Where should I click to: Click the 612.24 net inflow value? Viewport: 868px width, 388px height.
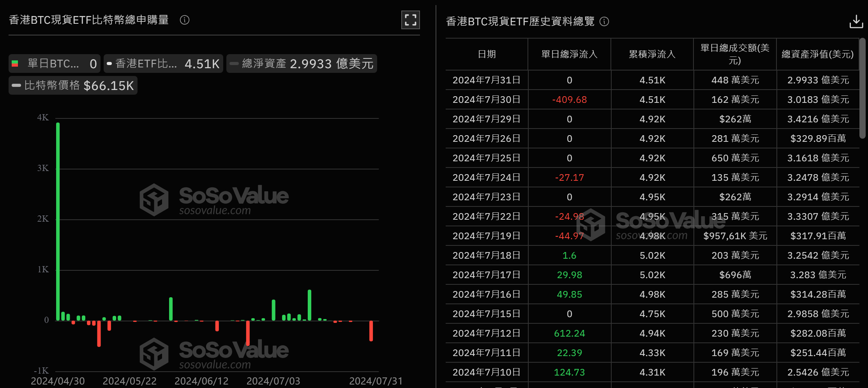tap(569, 333)
